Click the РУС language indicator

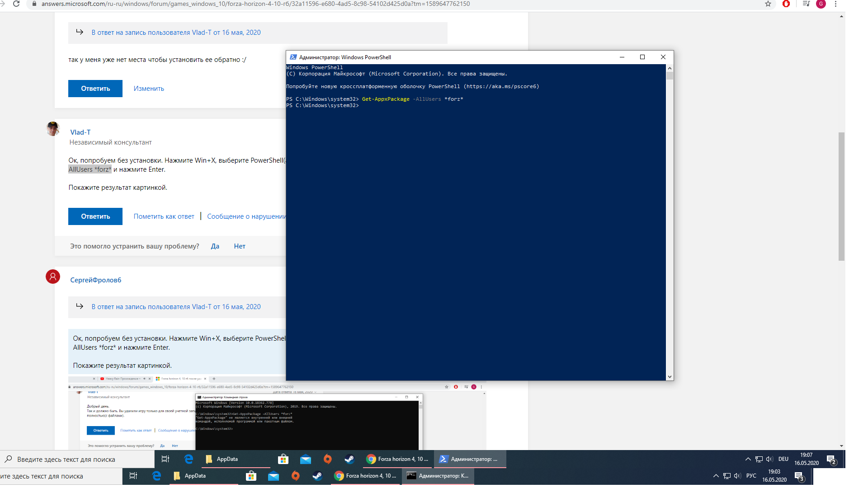751,476
